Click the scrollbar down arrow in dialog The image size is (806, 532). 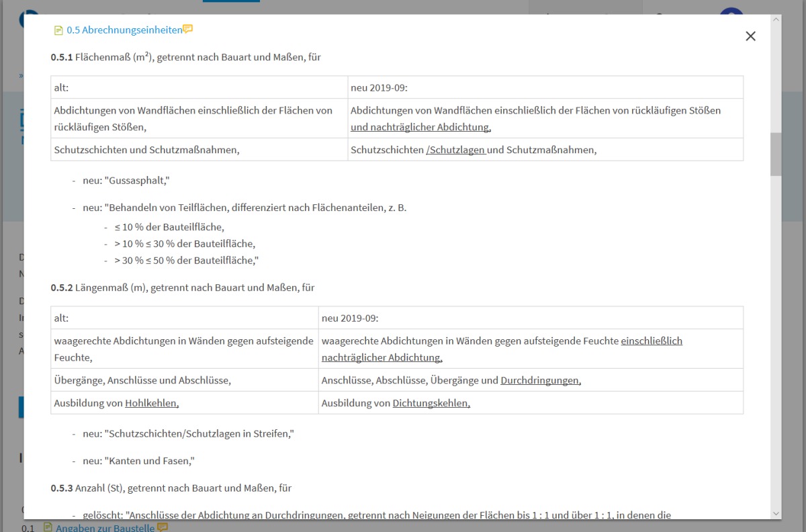pyautogui.click(x=776, y=513)
